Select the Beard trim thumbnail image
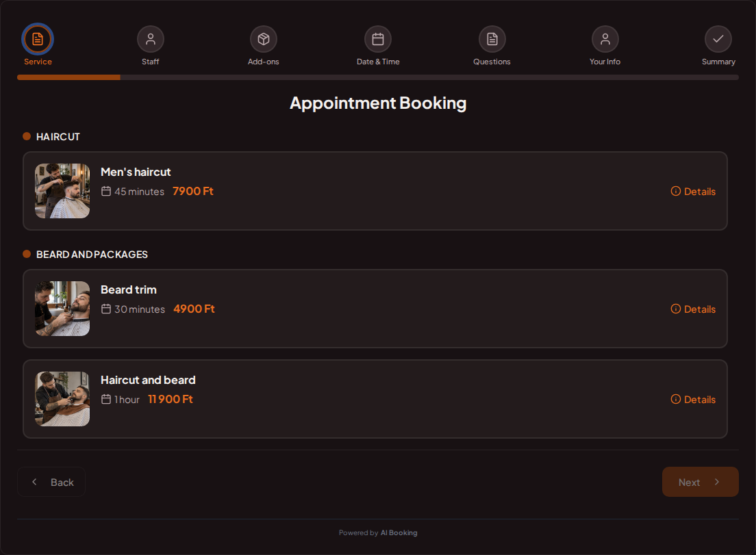Image resolution: width=756 pixels, height=555 pixels. pos(62,309)
